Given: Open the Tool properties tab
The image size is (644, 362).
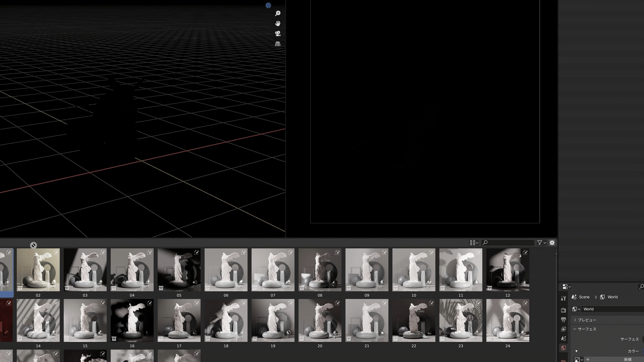Looking at the screenshot, I should pyautogui.click(x=563, y=298).
